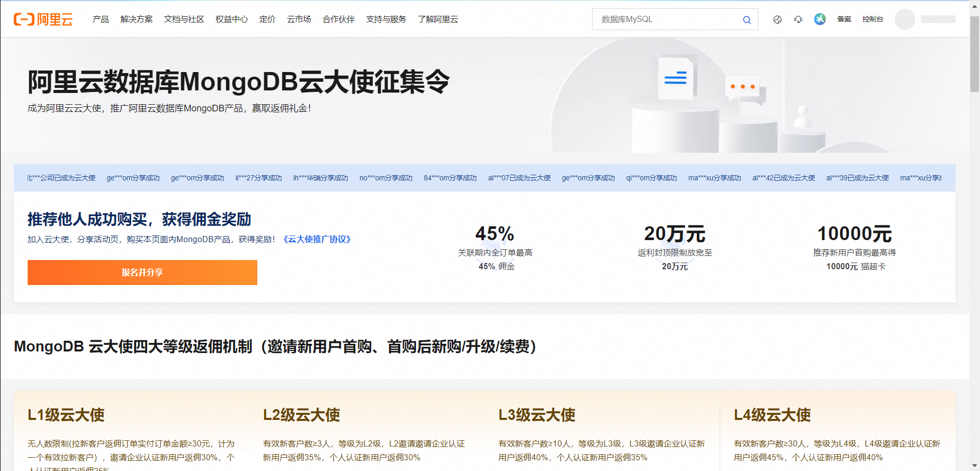980x471 pixels.
Task: Click the text 返利封顶限制放宽至
Action: 675,252
